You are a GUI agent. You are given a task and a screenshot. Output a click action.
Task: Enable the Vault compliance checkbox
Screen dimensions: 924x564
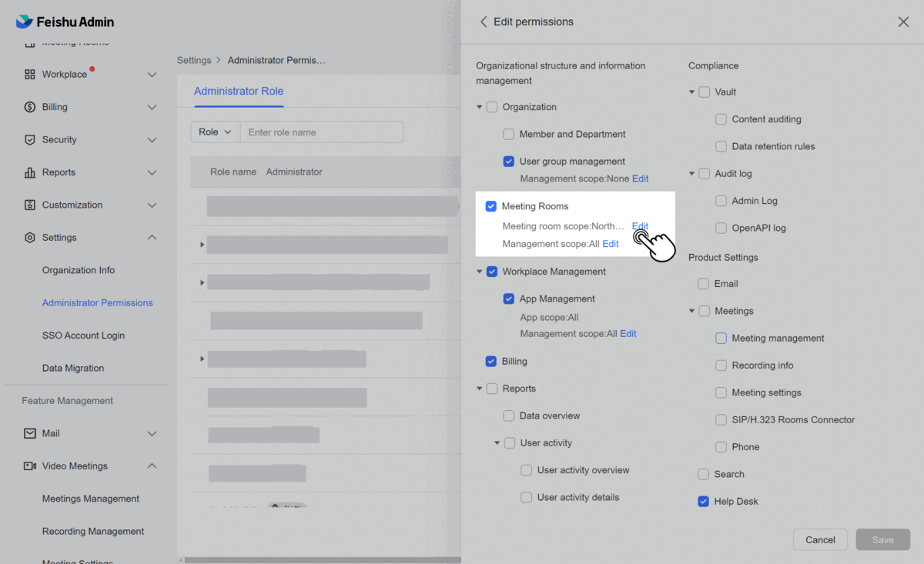tap(704, 91)
